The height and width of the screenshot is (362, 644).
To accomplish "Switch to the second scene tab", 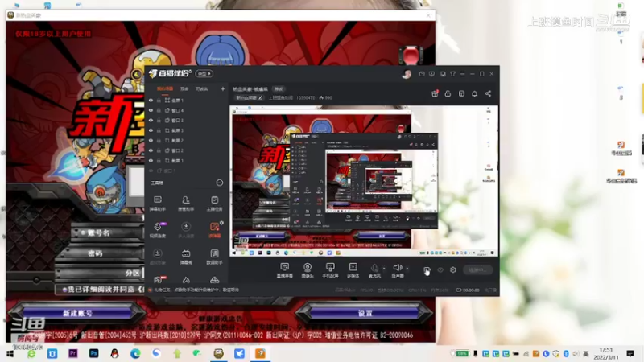I will pos(184,89).
